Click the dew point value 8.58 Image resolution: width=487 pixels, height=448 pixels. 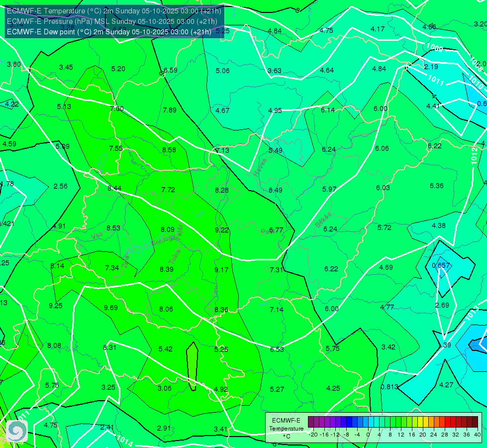click(169, 150)
